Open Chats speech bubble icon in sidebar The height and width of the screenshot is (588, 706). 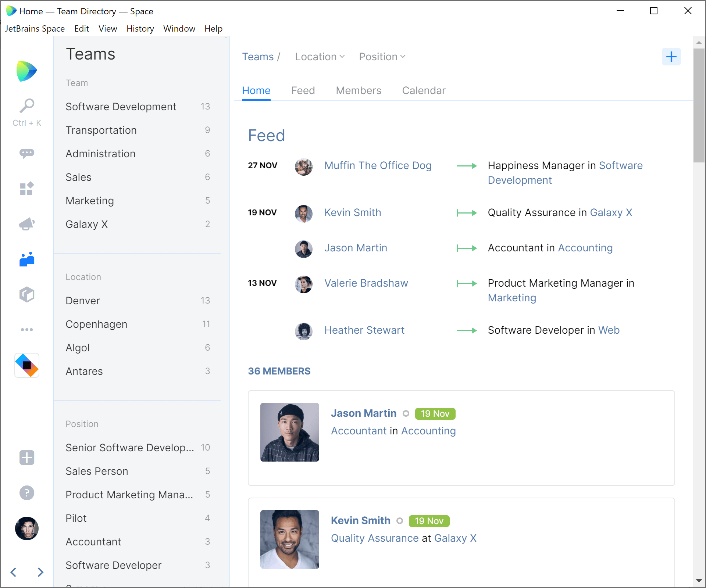(x=27, y=153)
